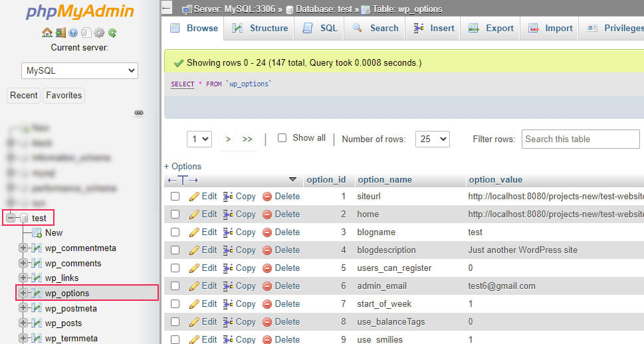Go to the Insert tab

(433, 29)
